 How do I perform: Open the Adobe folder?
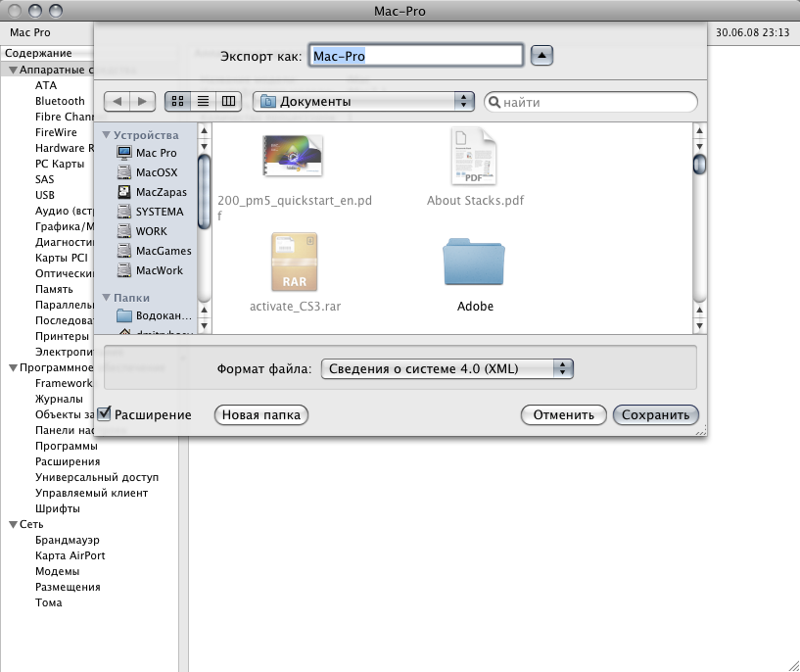click(474, 262)
